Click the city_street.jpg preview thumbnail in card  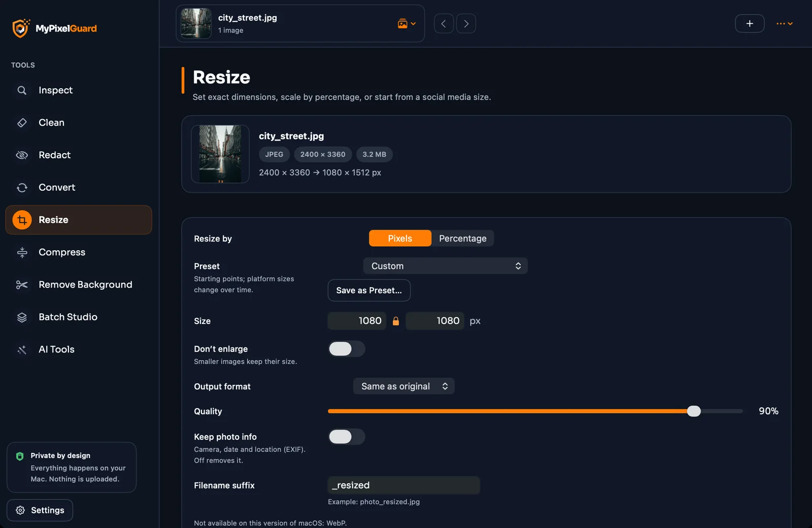click(220, 154)
